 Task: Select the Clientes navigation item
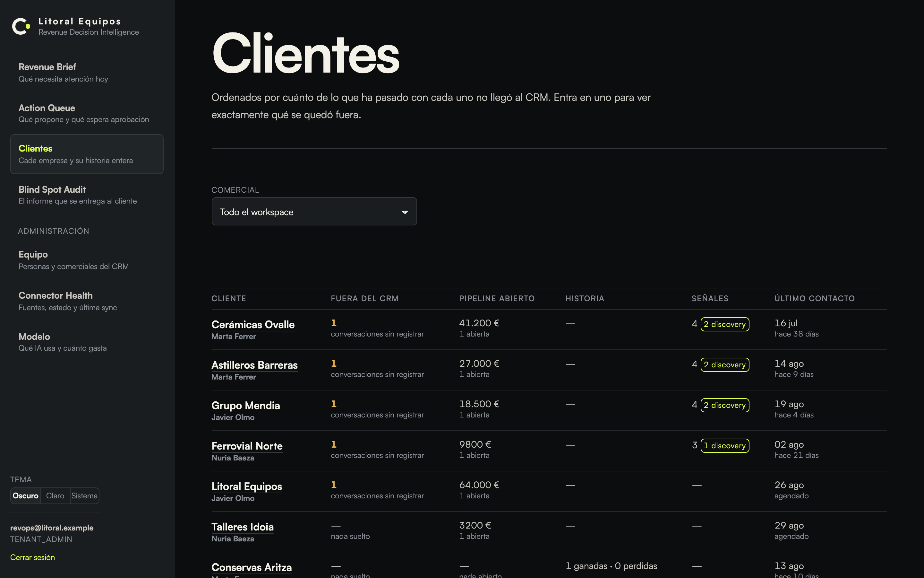tap(87, 154)
